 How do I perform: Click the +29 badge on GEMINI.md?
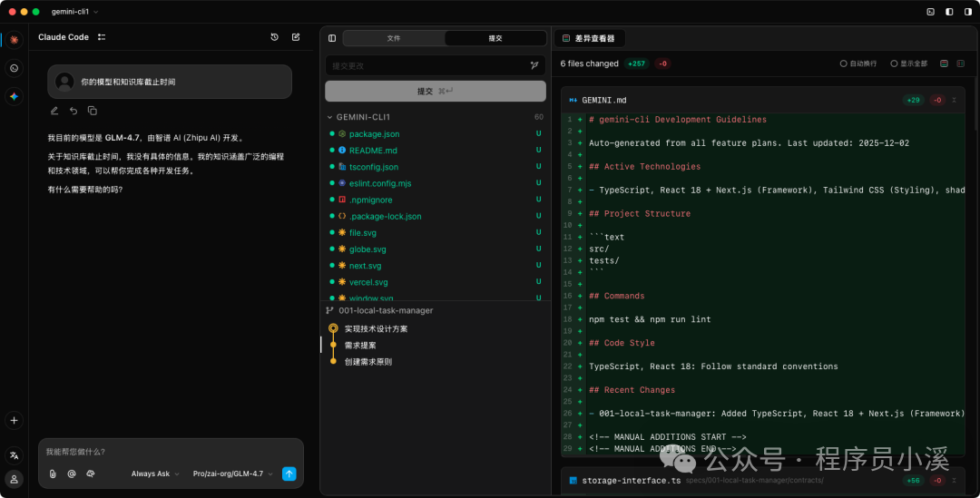click(x=913, y=100)
